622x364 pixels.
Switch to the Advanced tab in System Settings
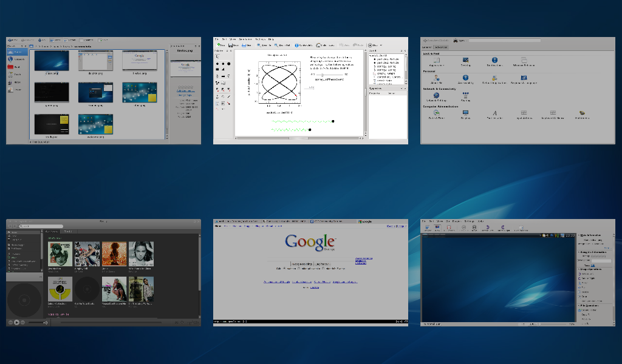click(441, 47)
